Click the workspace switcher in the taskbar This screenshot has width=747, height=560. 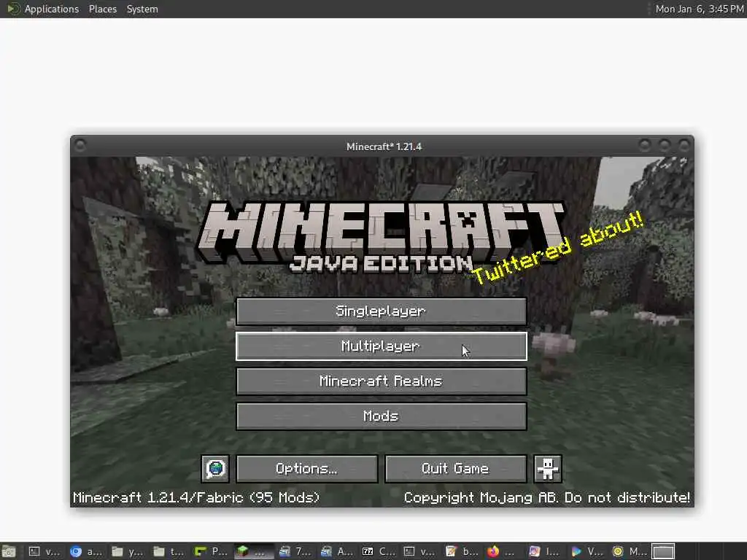(x=663, y=551)
